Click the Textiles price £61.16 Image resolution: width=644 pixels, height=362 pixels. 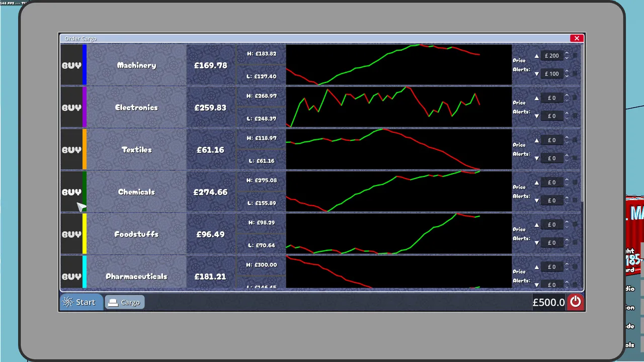[210, 150]
